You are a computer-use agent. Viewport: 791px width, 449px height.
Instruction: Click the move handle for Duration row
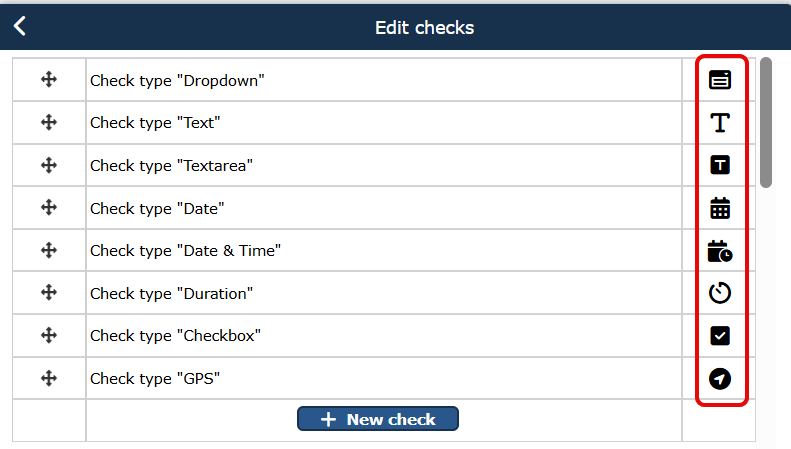(x=49, y=293)
